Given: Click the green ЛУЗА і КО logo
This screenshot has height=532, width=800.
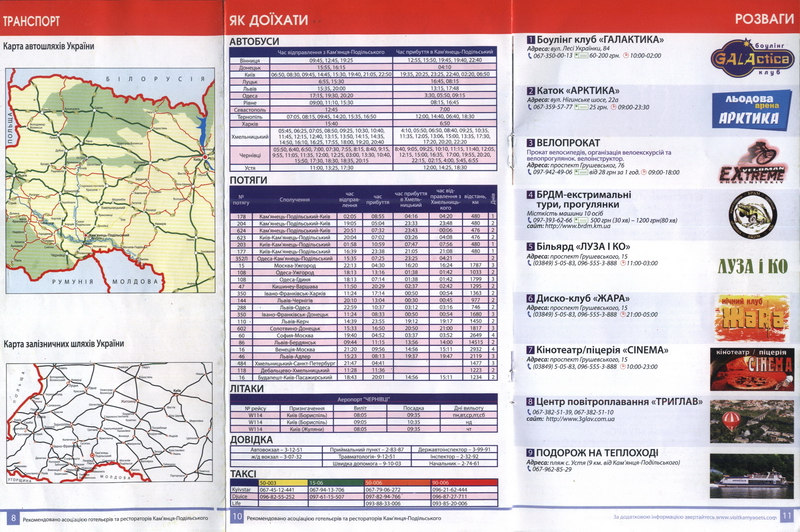Looking at the screenshot, I should click(x=750, y=266).
